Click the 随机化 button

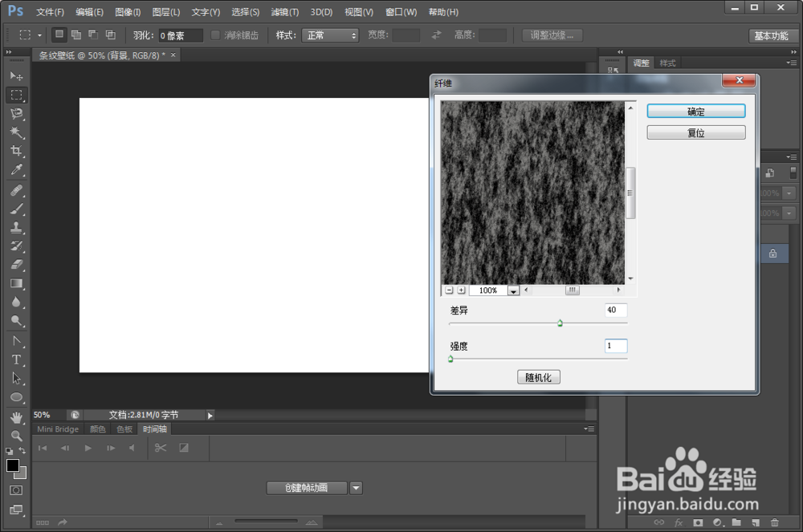coord(538,377)
